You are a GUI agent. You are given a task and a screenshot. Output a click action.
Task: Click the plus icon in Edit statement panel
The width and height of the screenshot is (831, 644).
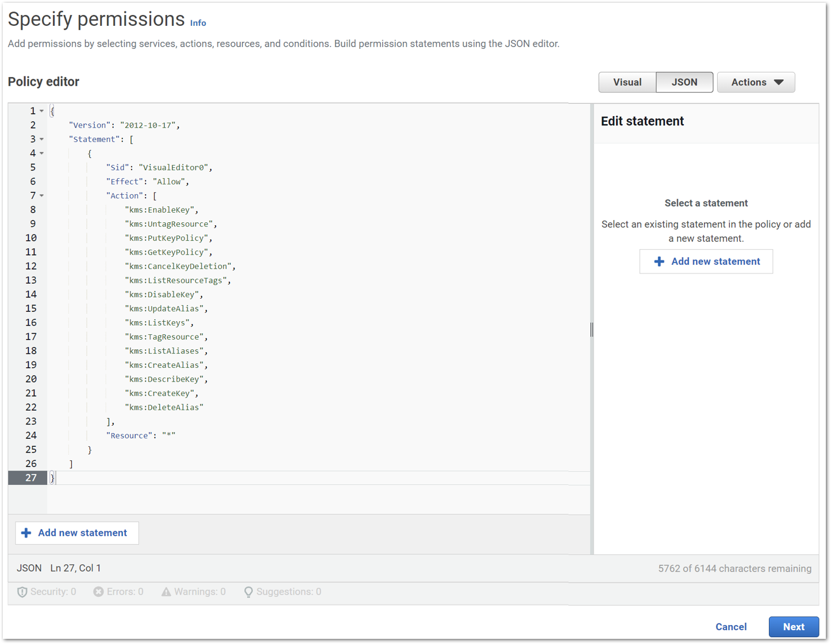coord(659,261)
